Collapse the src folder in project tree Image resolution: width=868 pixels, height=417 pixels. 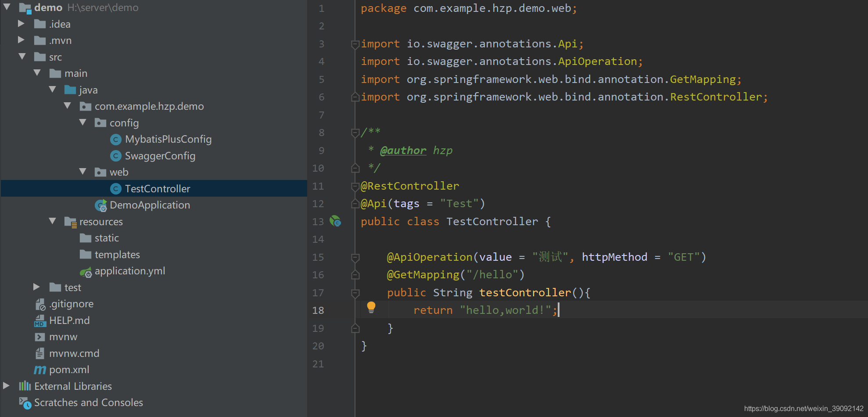[x=22, y=57]
